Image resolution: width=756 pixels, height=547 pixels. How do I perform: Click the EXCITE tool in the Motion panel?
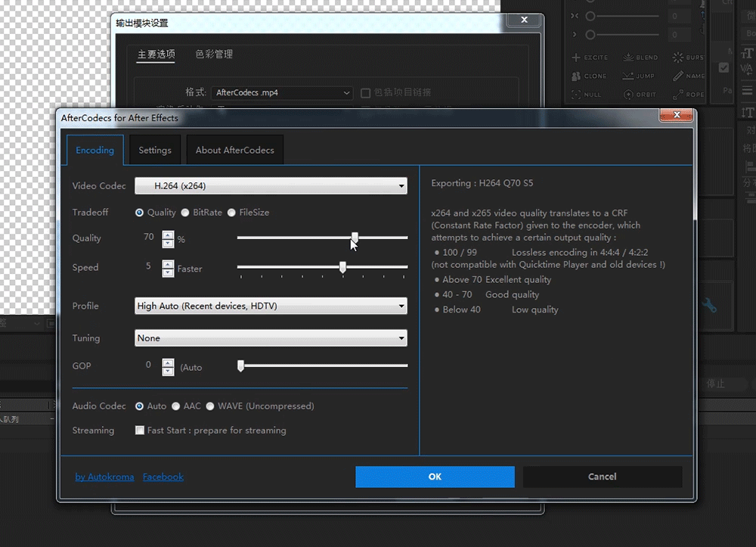coord(589,57)
